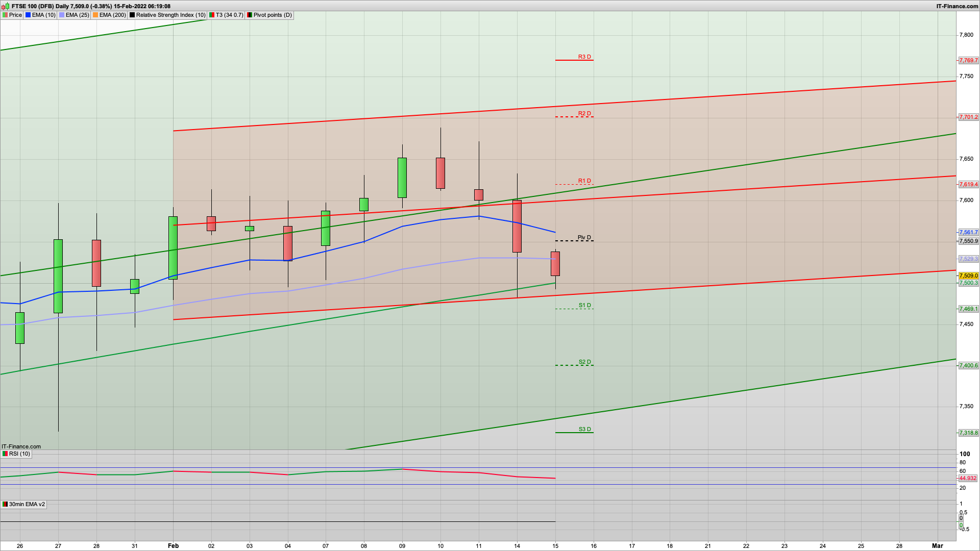The image size is (980, 551).
Task: Click the R2 D pivot label
Action: pos(584,113)
